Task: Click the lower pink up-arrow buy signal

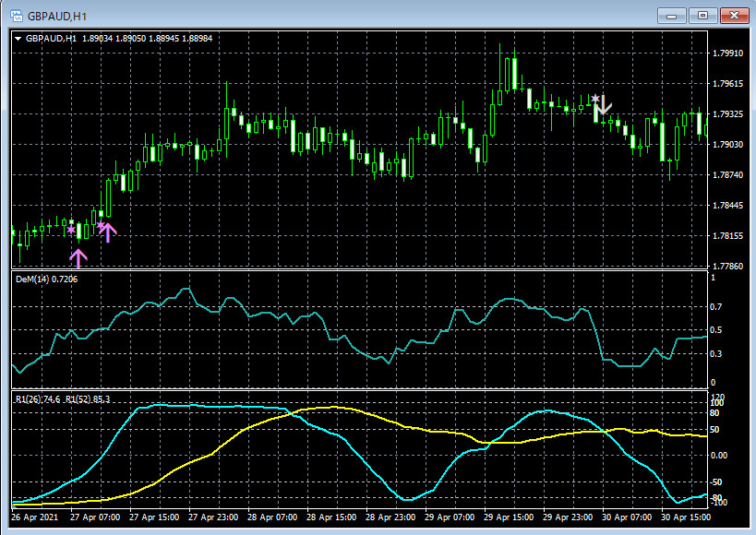Action: (x=78, y=258)
